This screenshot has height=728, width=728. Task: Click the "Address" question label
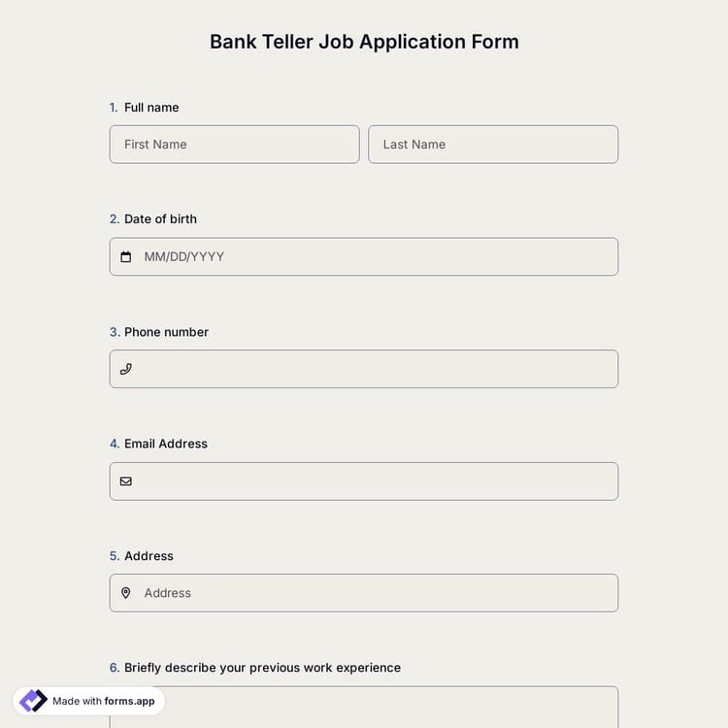[x=149, y=556]
